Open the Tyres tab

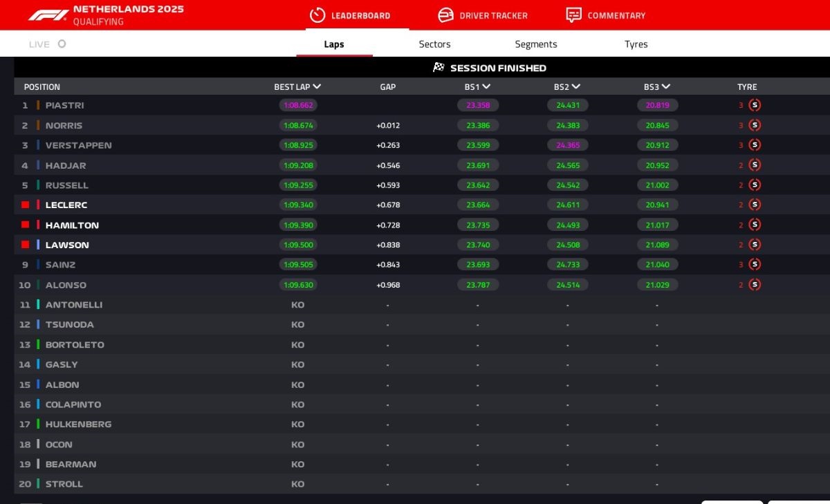(636, 44)
